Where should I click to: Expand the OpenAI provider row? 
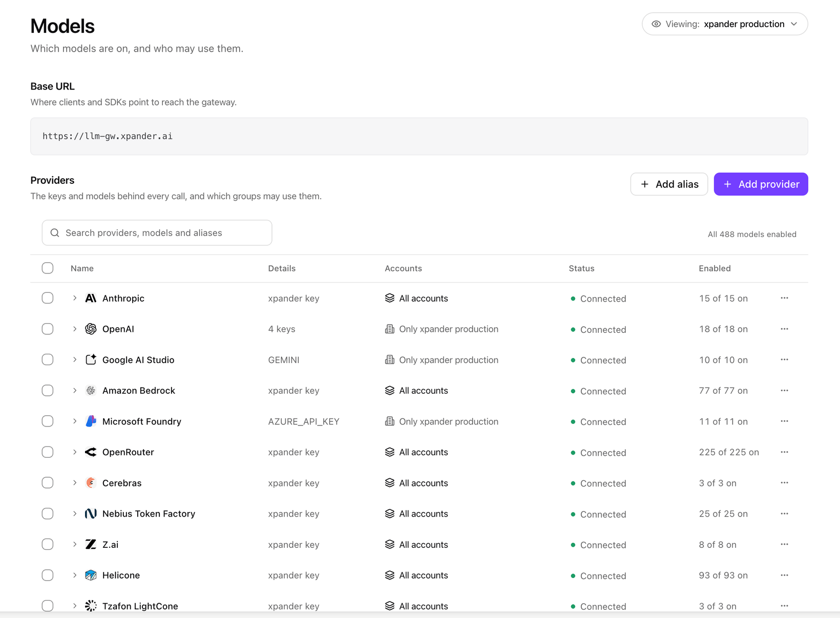(75, 329)
